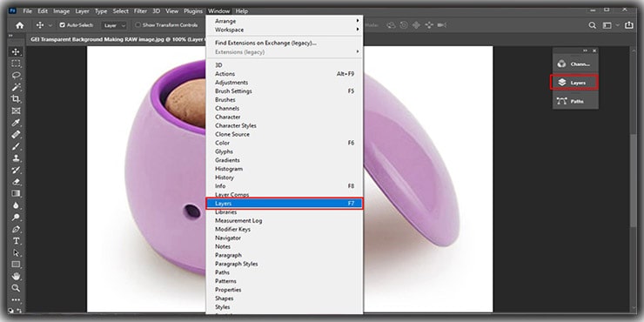Select the Rectangular Marquee tool
Image resolution: width=644 pixels, height=322 pixels.
16,64
